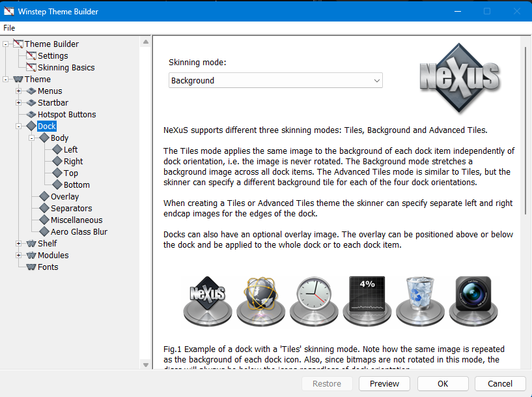Select the Overlay tree item

click(64, 197)
